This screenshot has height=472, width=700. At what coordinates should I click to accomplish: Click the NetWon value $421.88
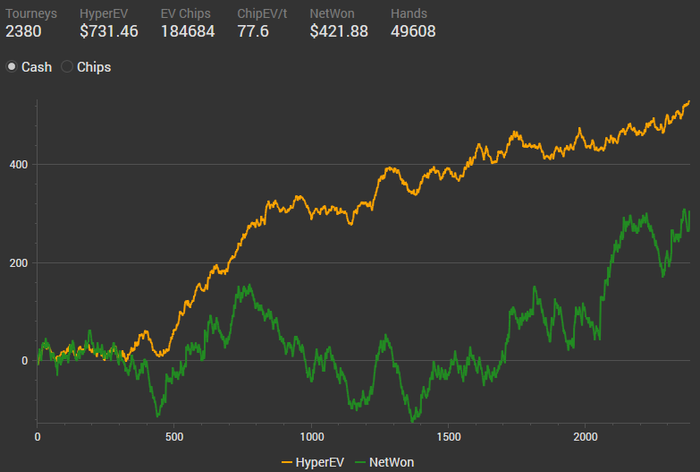tap(339, 31)
